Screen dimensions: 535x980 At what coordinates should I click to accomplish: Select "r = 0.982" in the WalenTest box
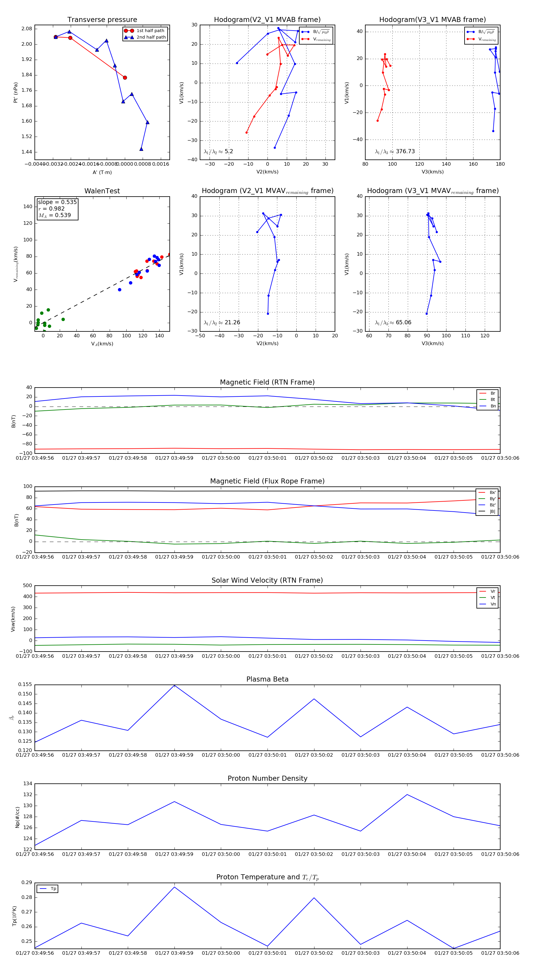click(51, 208)
